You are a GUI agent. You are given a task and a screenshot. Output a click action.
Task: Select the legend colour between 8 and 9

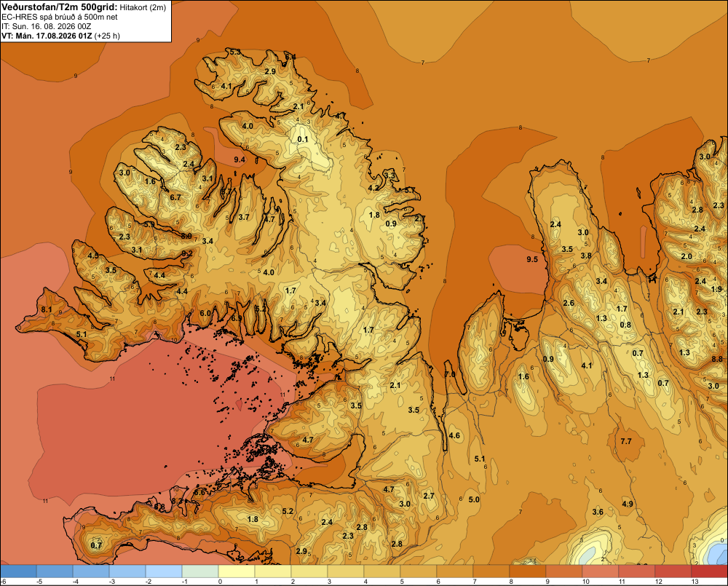527,571
